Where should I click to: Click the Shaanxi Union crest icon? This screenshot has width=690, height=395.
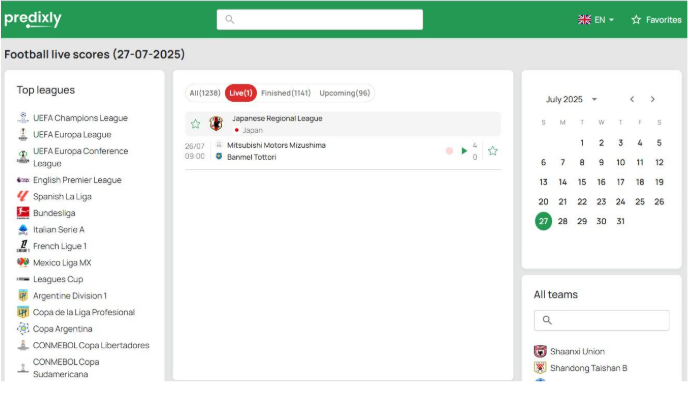pyautogui.click(x=540, y=351)
